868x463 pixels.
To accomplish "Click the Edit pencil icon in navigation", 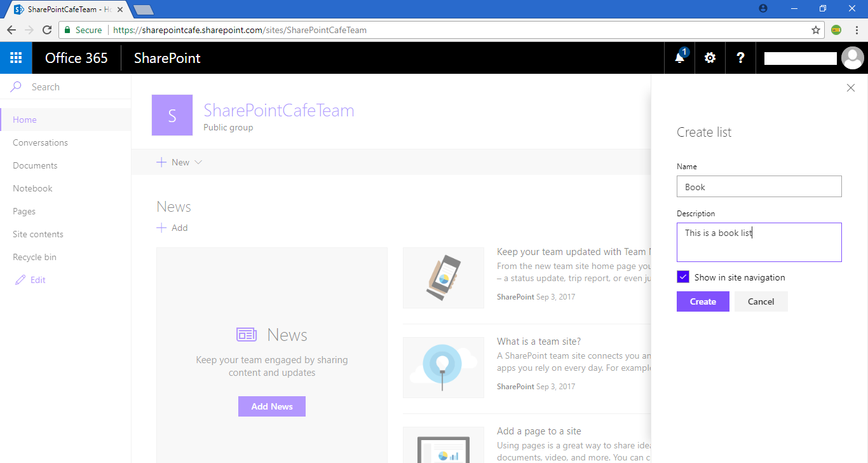I will [20, 280].
